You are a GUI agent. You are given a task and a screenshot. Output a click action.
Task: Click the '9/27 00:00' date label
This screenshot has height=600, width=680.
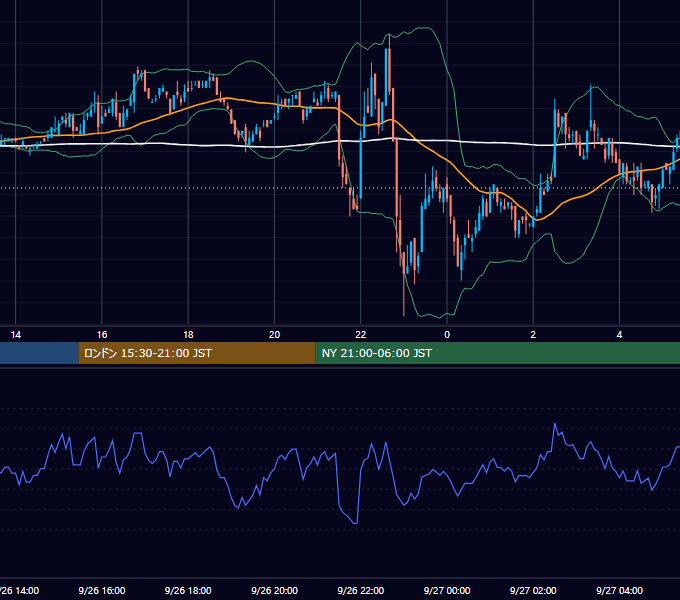pyautogui.click(x=447, y=590)
